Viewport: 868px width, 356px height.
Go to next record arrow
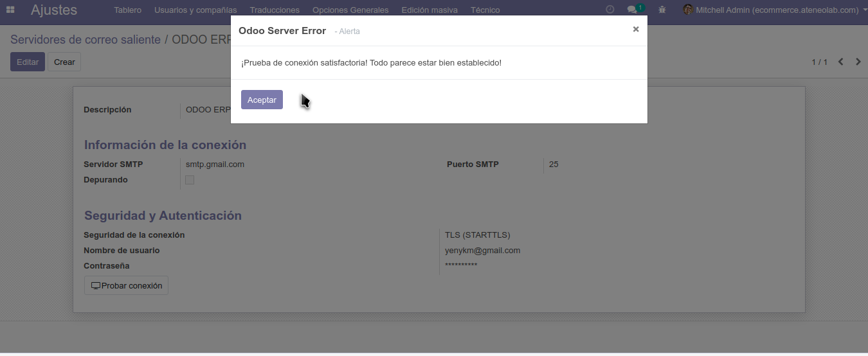tap(858, 62)
